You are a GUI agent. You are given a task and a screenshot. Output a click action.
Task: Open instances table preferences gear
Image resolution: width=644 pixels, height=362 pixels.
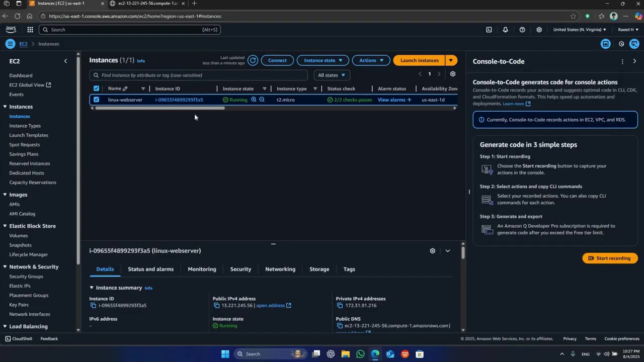(453, 74)
